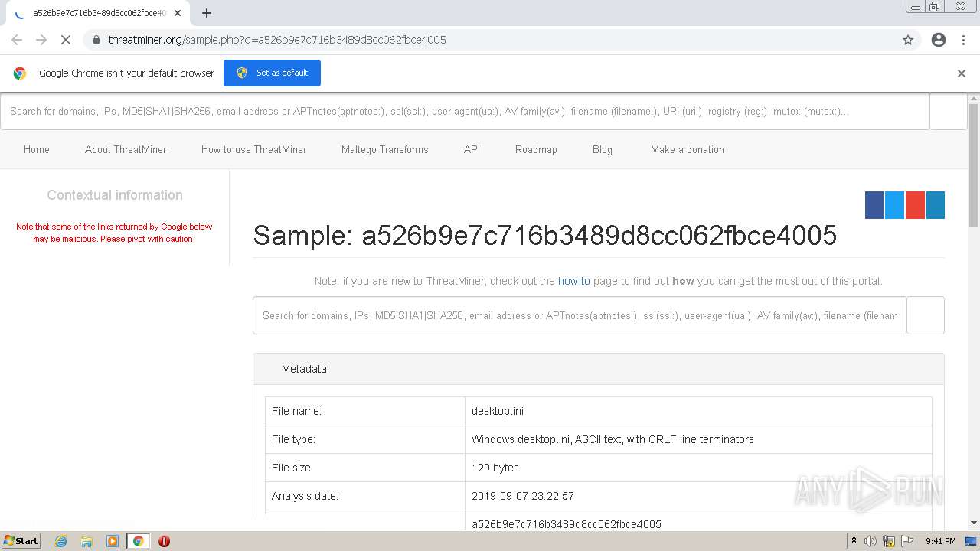980x551 pixels.
Task: Click the volume speaker tray icon
Action: coord(871,541)
